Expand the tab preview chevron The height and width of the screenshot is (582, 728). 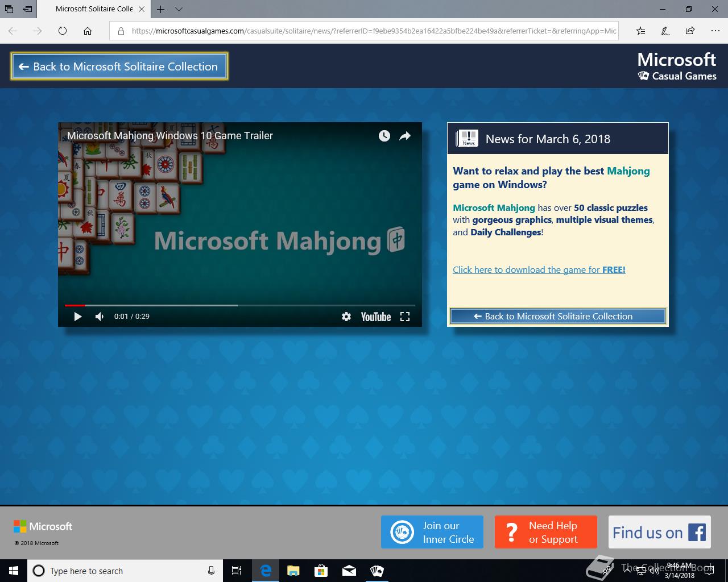pos(179,9)
